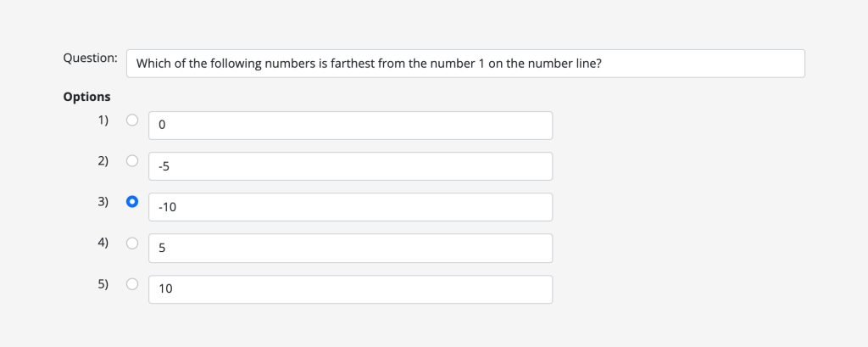Select the radio button for option 5
The image size is (868, 347).
point(131,243)
